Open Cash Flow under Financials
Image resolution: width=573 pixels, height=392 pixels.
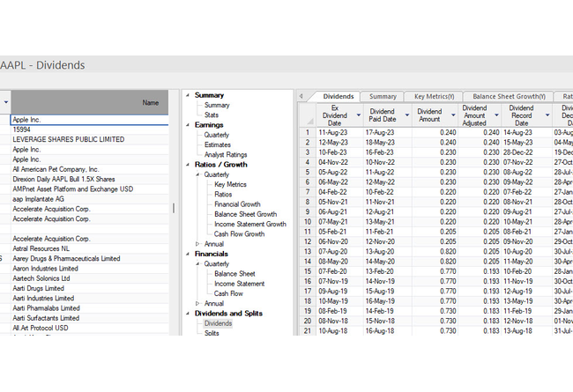(x=228, y=293)
